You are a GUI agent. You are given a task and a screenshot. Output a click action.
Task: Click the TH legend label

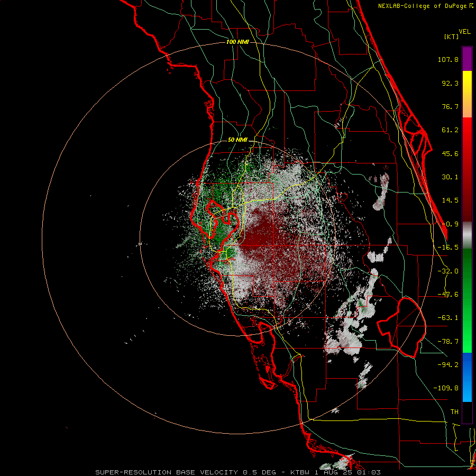(454, 412)
